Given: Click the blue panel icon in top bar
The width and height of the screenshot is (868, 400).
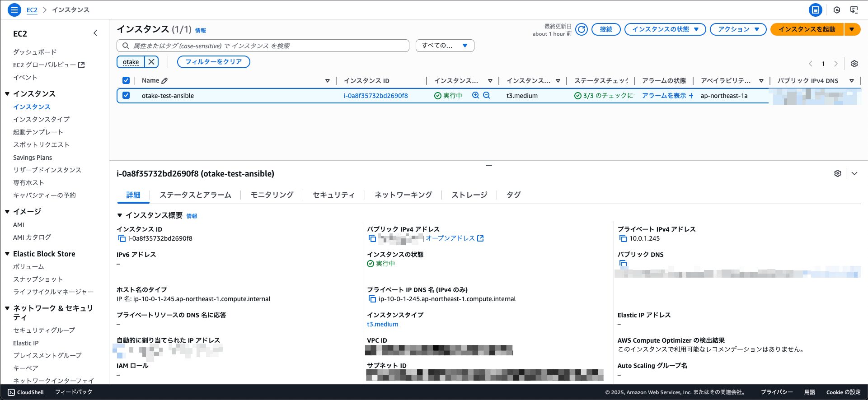Looking at the screenshot, I should (x=815, y=9).
